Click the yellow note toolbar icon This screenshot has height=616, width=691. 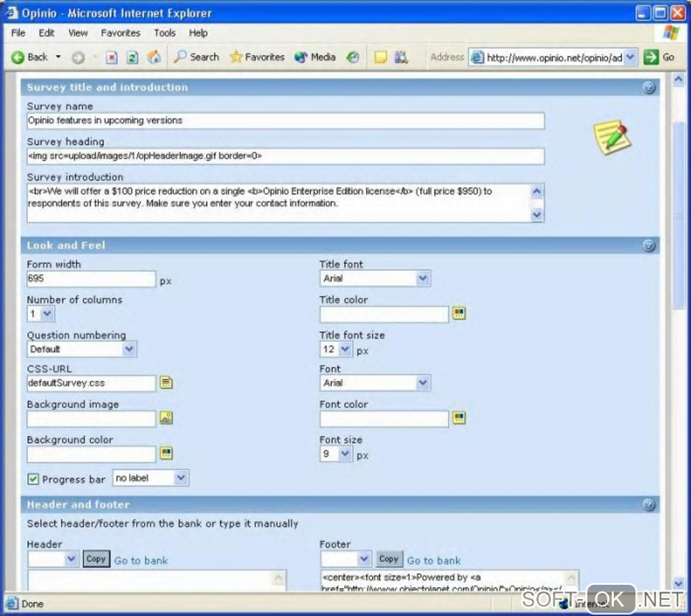[x=380, y=58]
